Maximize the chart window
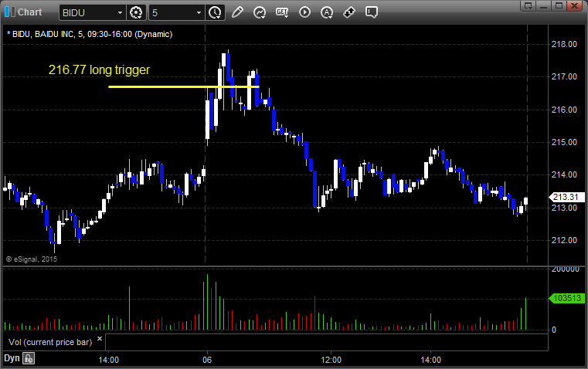Screen dimensions: 588x369 [559, 5]
